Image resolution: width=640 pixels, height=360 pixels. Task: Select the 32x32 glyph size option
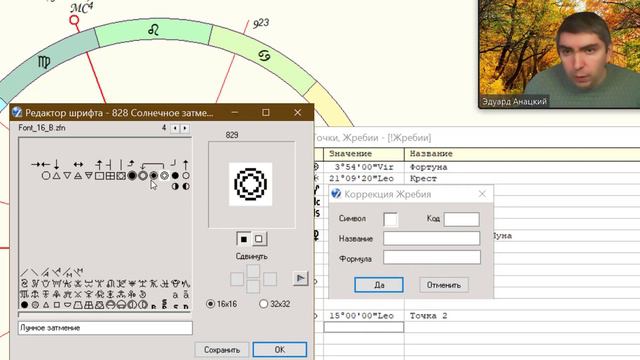click(x=275, y=304)
